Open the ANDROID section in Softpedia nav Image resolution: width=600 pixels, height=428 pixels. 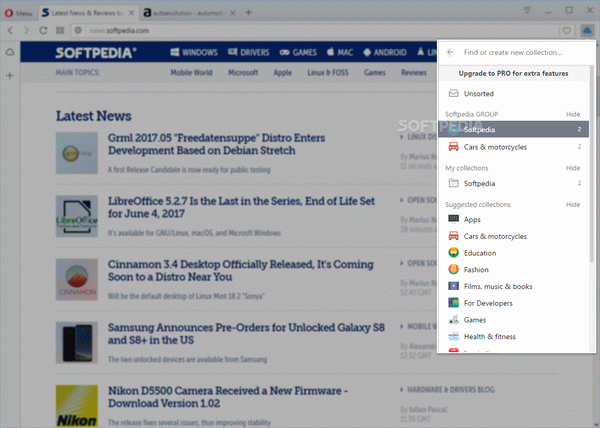point(385,52)
